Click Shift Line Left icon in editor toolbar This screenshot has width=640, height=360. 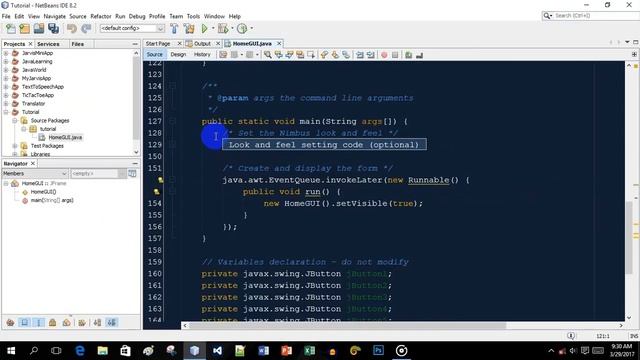point(360,55)
